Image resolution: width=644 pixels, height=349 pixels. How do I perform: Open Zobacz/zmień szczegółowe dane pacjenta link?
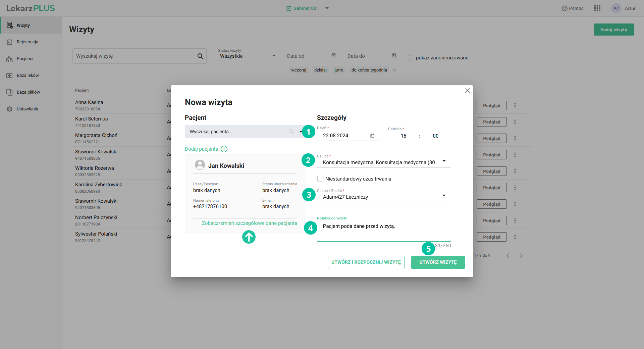click(249, 223)
